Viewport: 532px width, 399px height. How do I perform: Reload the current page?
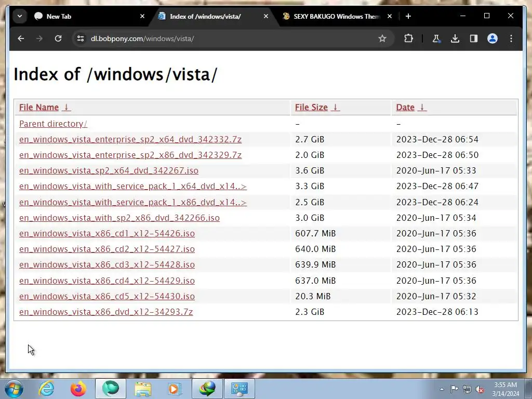(58, 38)
